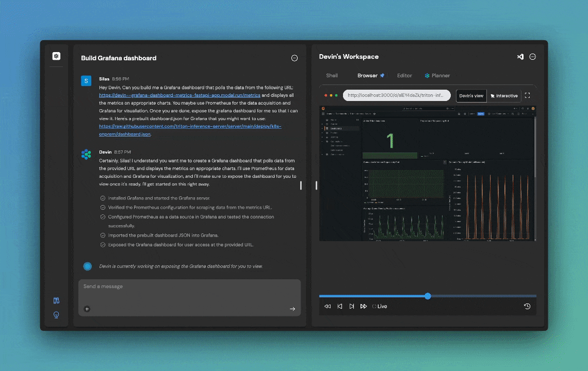Click Devin's avatar beside the 8:57 PM message
Image resolution: width=588 pixels, height=371 pixels.
click(x=86, y=154)
